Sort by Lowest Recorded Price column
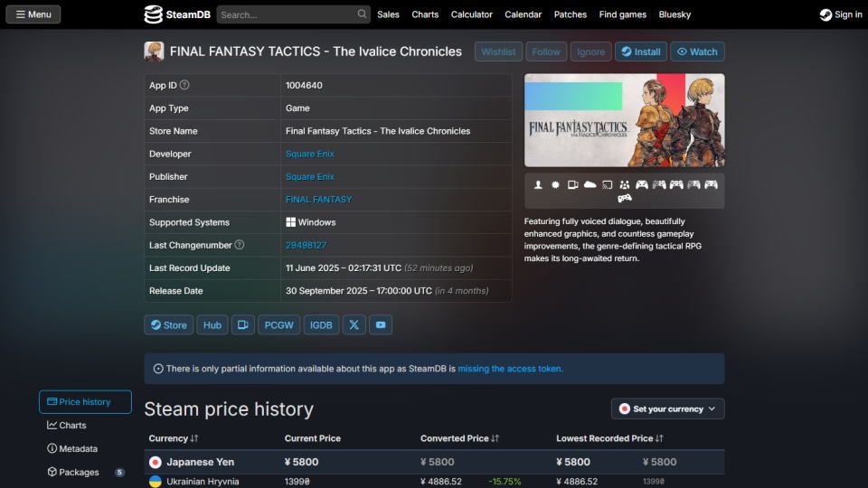 click(609, 438)
